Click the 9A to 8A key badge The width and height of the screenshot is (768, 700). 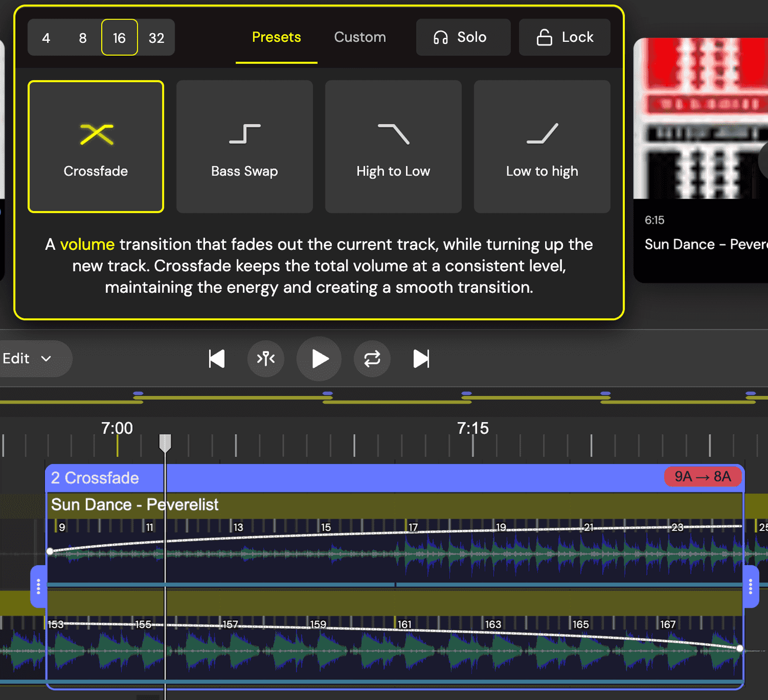pos(702,477)
